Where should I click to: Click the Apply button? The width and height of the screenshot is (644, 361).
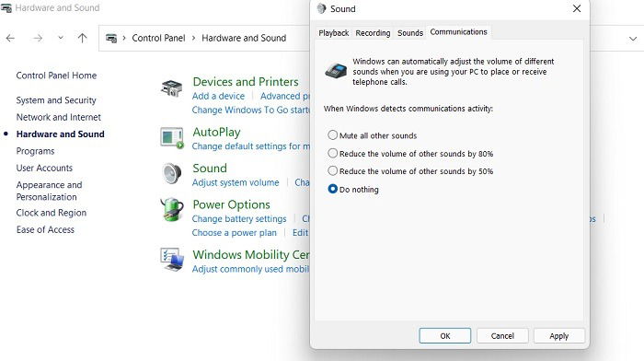(559, 336)
